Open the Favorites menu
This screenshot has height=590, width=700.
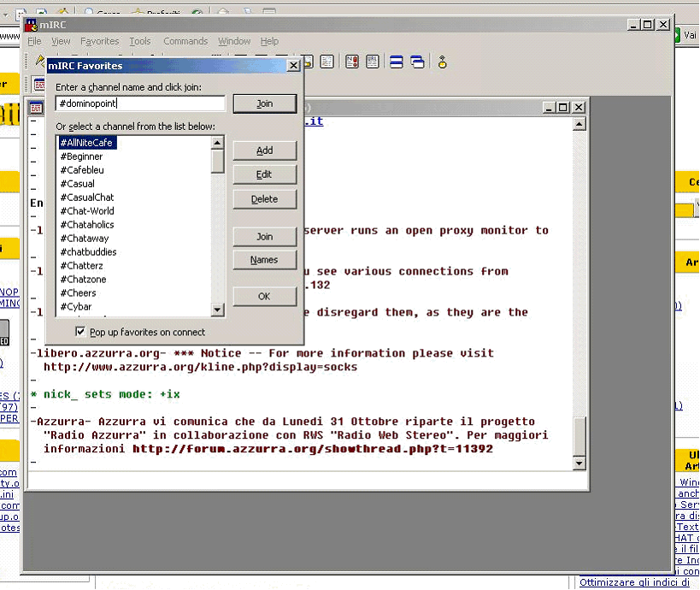[99, 41]
